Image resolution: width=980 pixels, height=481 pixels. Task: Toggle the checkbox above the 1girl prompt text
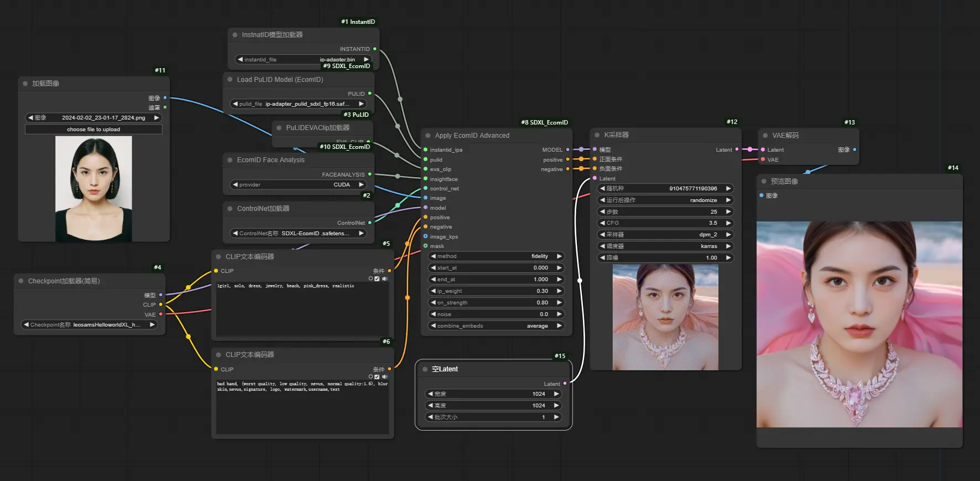click(x=377, y=279)
